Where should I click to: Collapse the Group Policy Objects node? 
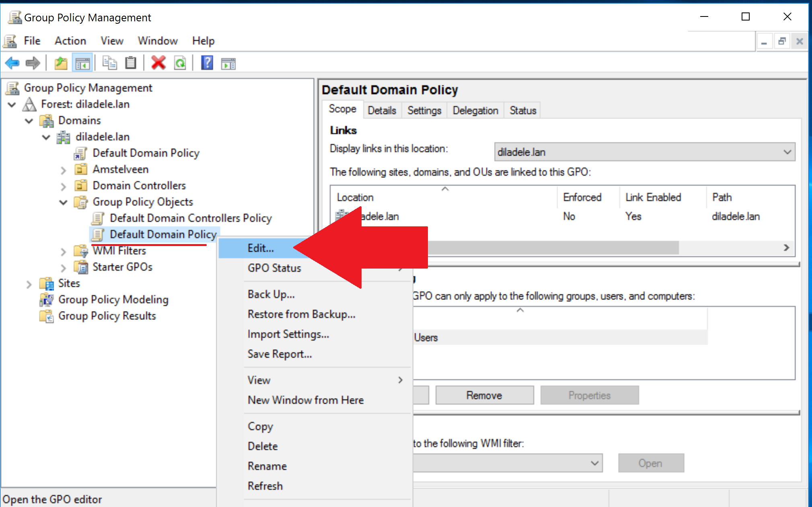click(x=63, y=202)
